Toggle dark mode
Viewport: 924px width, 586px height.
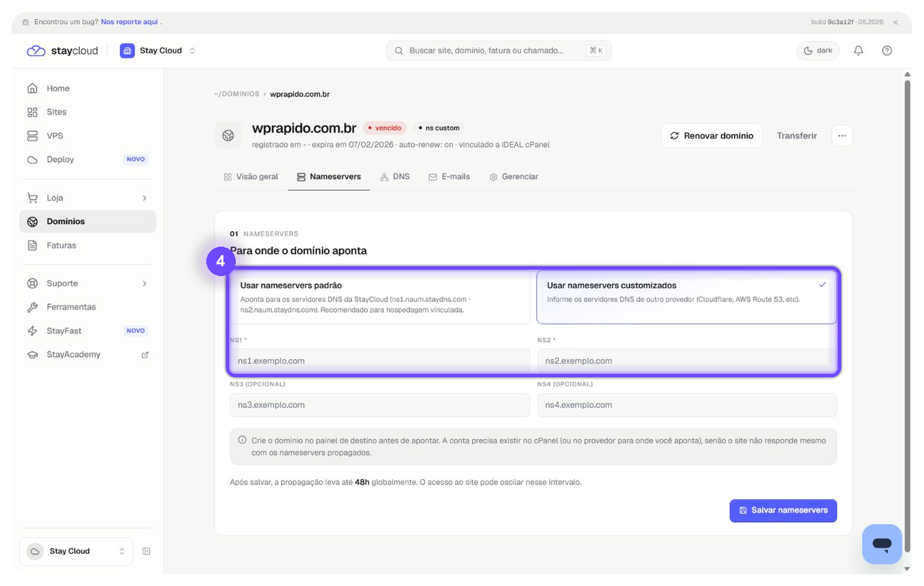(x=818, y=51)
